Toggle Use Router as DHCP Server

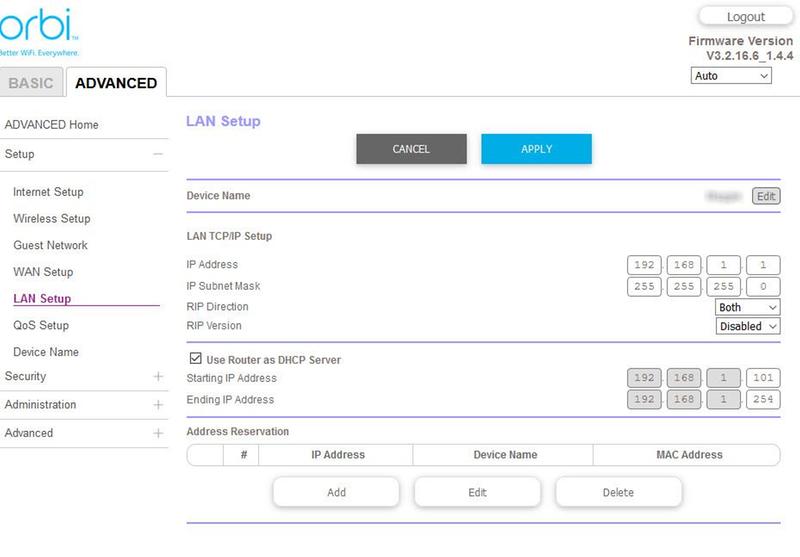195,358
